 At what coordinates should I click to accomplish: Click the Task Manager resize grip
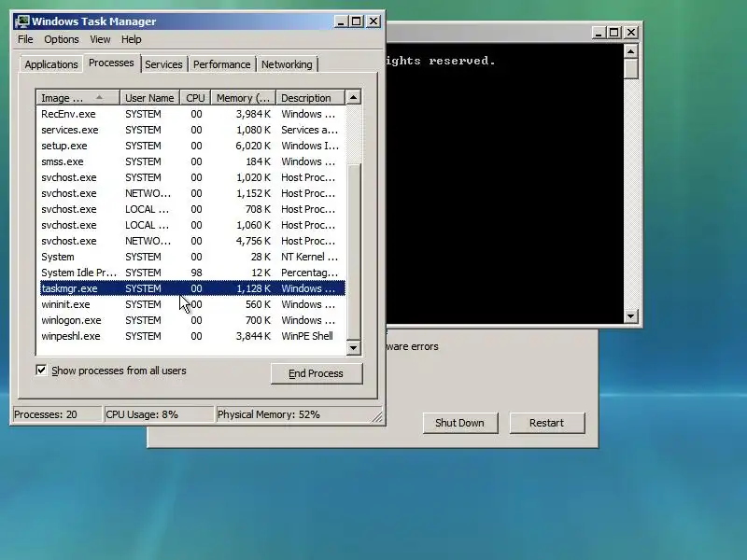point(377,416)
